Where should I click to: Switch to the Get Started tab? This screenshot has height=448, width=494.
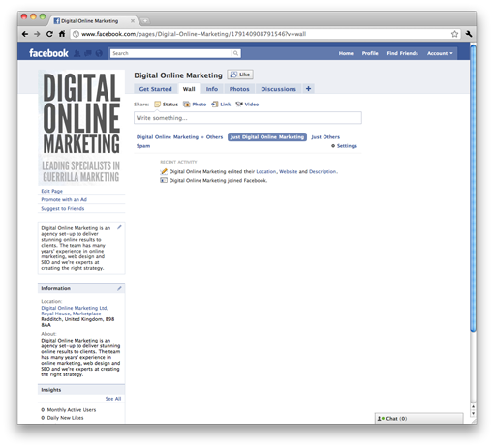click(x=155, y=89)
